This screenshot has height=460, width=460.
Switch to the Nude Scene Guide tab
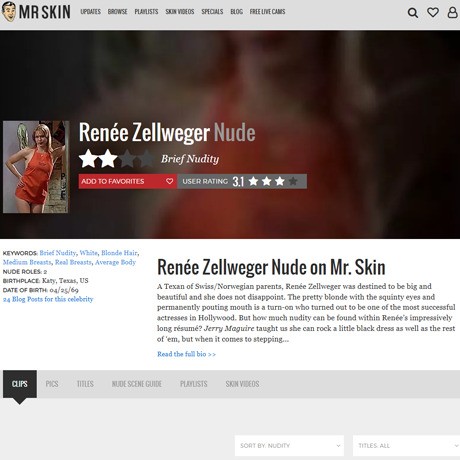point(137,384)
